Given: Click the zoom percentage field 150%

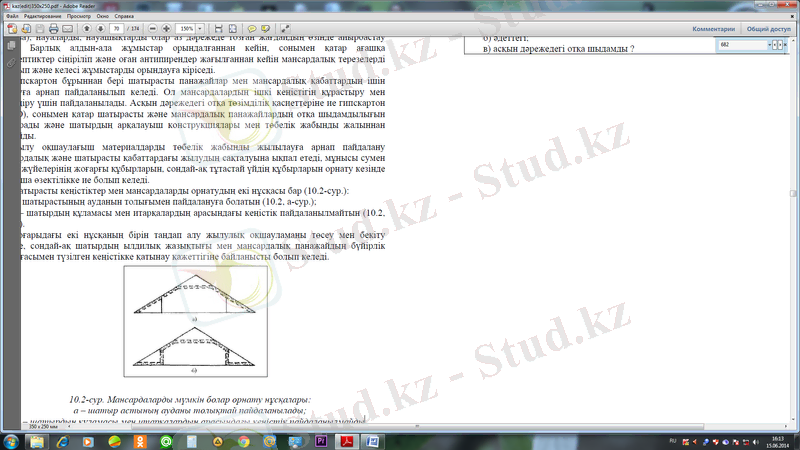Looking at the screenshot, I should click(x=186, y=29).
